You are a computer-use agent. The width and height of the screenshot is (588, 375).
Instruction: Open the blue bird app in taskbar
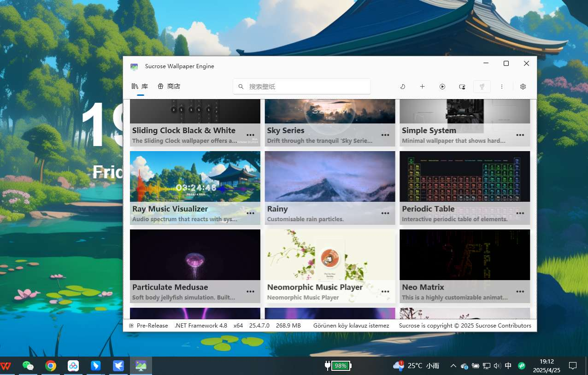(x=118, y=366)
